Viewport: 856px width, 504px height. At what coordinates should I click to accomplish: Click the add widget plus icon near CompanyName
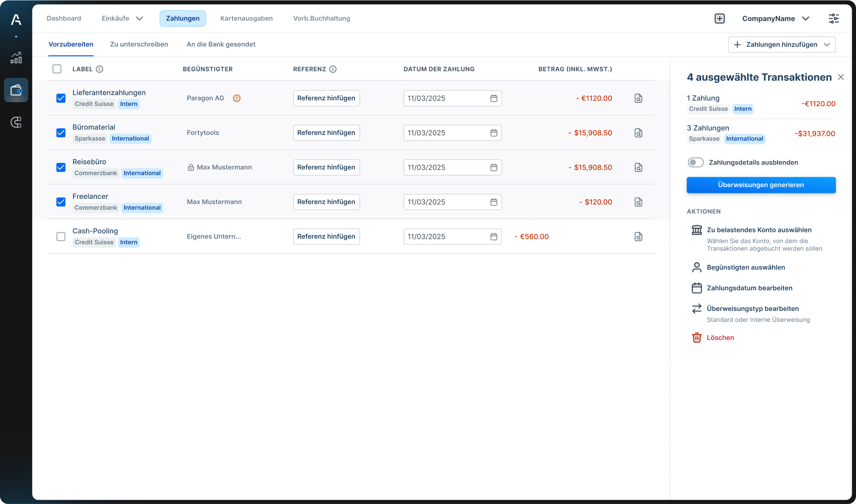720,18
